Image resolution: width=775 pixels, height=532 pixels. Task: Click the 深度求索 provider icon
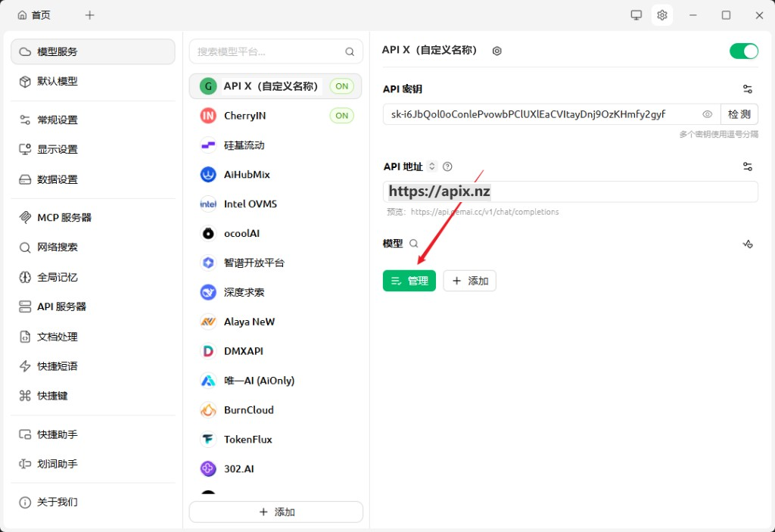[x=208, y=292]
